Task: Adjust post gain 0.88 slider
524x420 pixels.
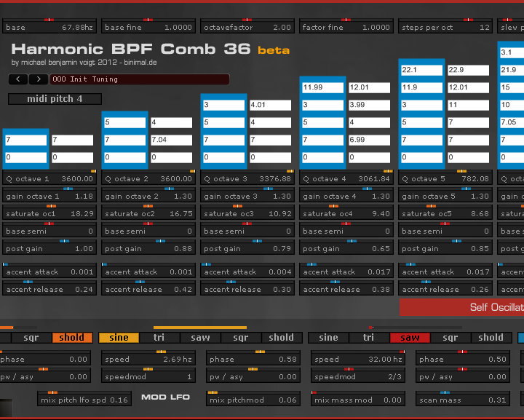Action: (x=148, y=247)
